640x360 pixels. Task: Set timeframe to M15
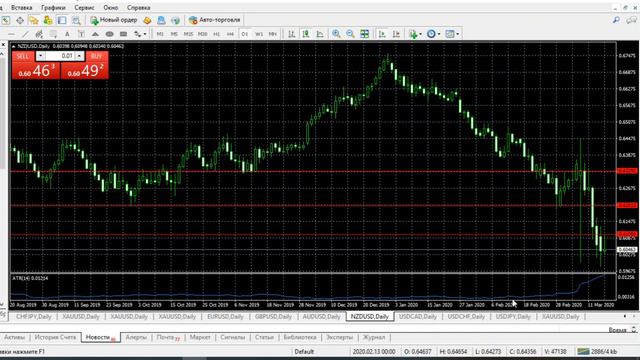(x=188, y=34)
